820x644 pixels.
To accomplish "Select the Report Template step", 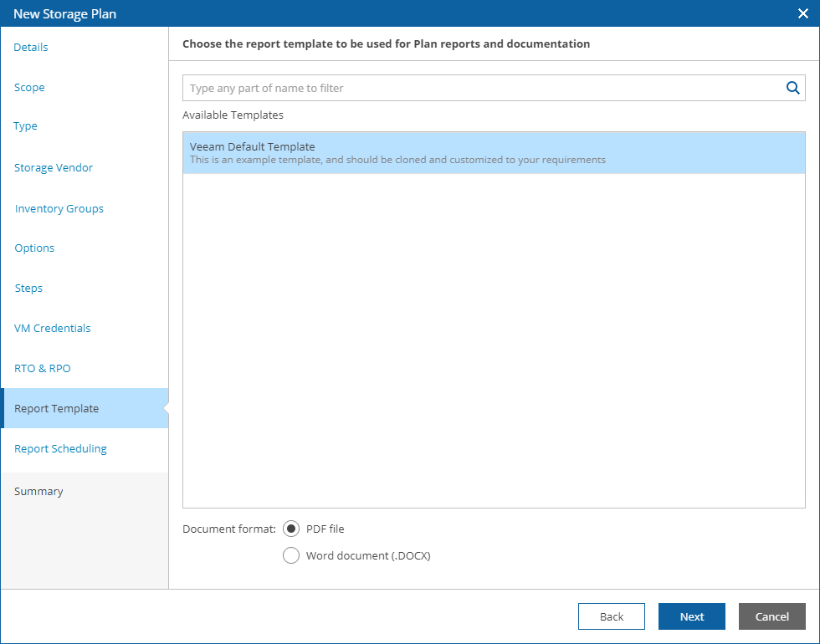I will (x=57, y=408).
